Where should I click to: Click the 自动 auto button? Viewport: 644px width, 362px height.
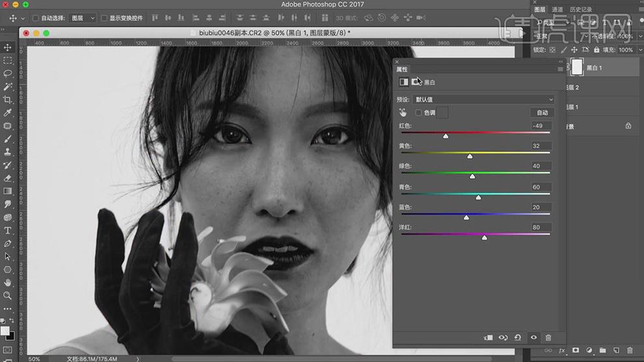(542, 112)
